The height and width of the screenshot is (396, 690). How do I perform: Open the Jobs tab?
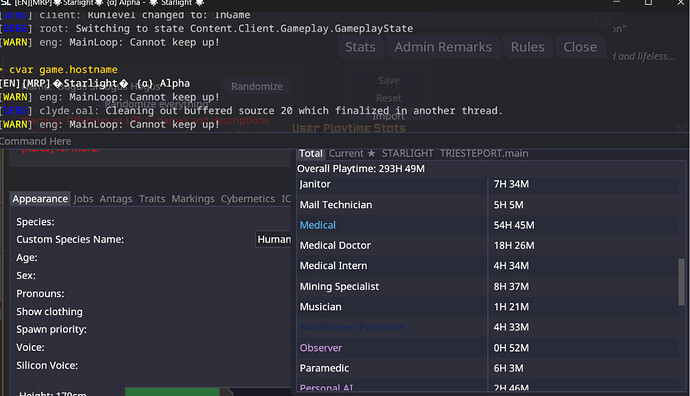[83, 199]
